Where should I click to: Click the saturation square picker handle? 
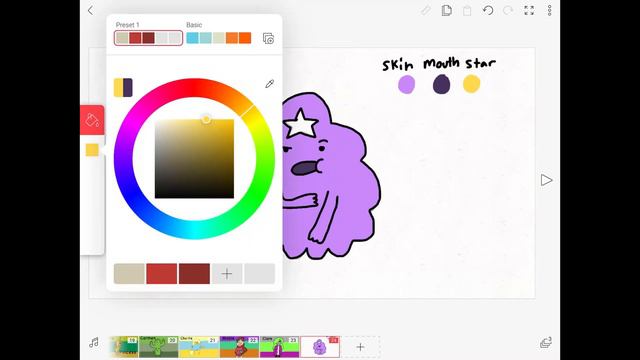[x=206, y=119]
